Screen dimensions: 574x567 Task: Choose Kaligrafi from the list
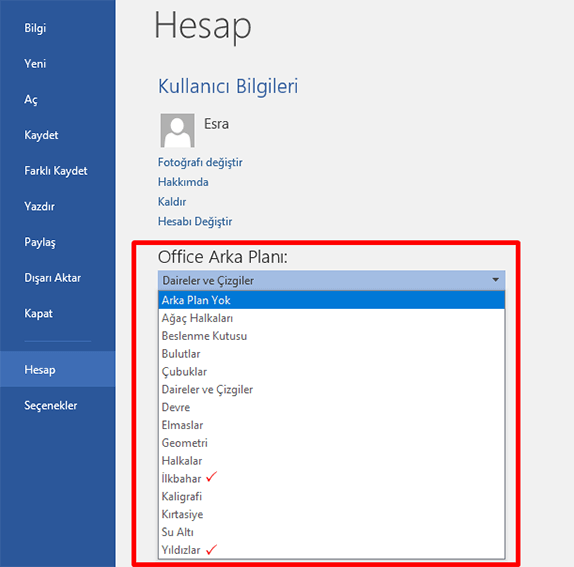(x=331, y=497)
